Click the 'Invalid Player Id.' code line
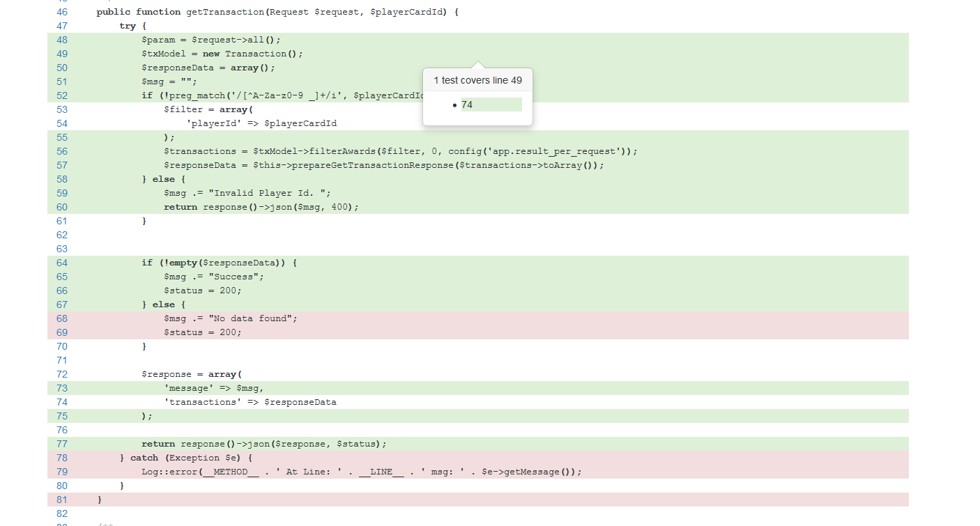Screen dimensions: 980x526 247,193
